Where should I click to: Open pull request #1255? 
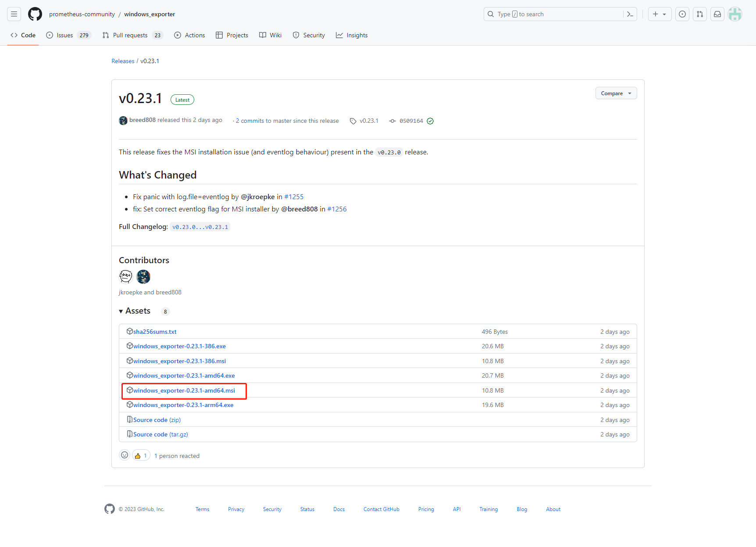294,197
